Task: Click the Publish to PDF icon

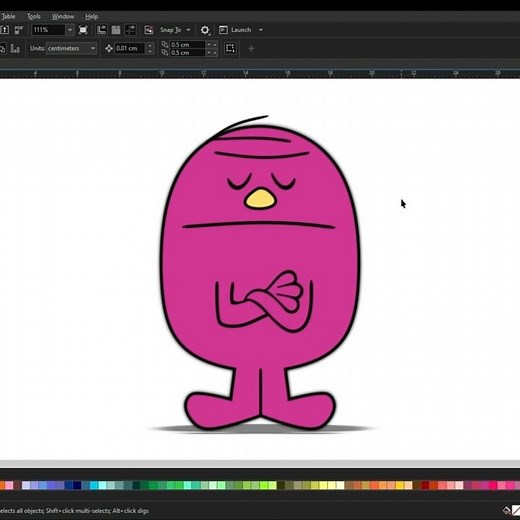Action: pyautogui.click(x=19, y=30)
